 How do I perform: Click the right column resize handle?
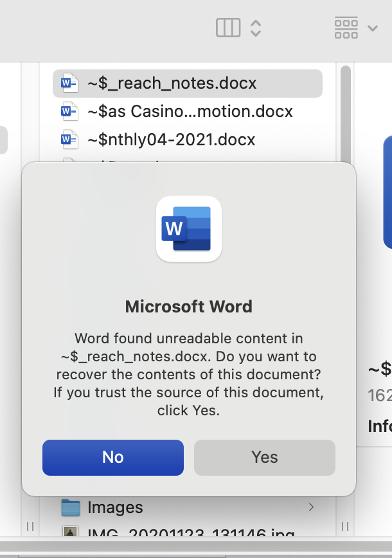[346, 526]
